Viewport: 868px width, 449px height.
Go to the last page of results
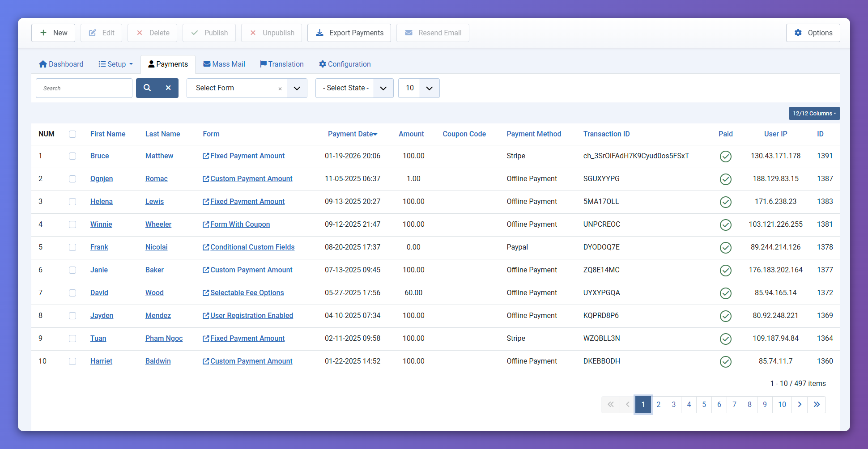coord(817,404)
